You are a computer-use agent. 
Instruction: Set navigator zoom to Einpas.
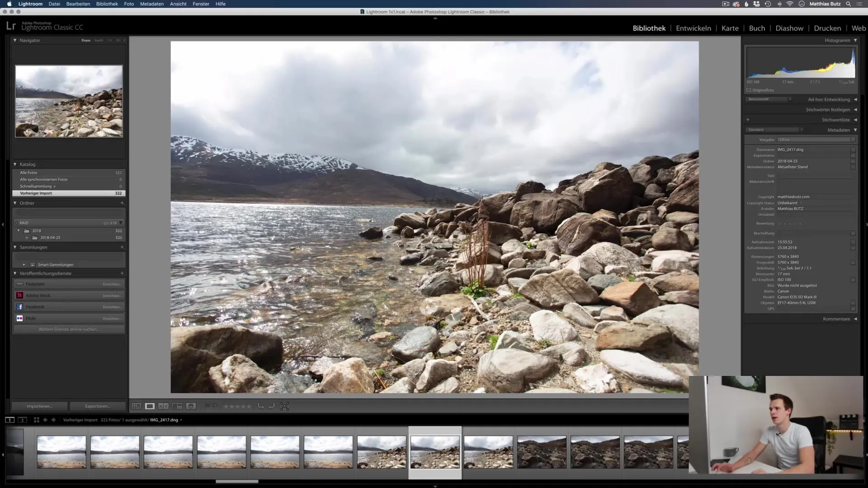(x=86, y=40)
